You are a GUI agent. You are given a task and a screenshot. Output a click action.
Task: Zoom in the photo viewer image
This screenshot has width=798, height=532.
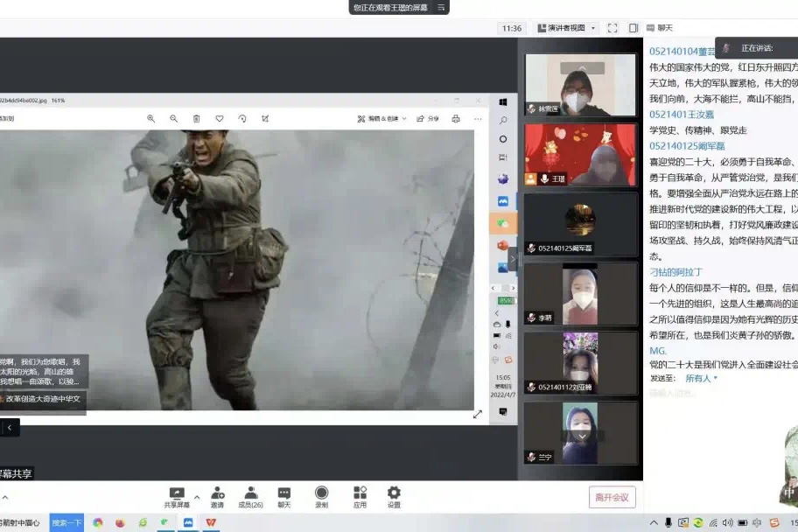point(150,119)
